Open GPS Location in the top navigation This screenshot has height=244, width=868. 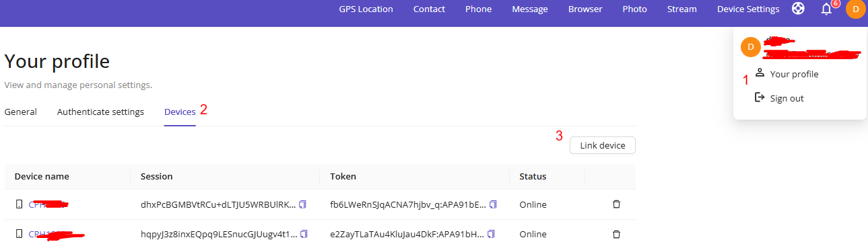[x=366, y=9]
